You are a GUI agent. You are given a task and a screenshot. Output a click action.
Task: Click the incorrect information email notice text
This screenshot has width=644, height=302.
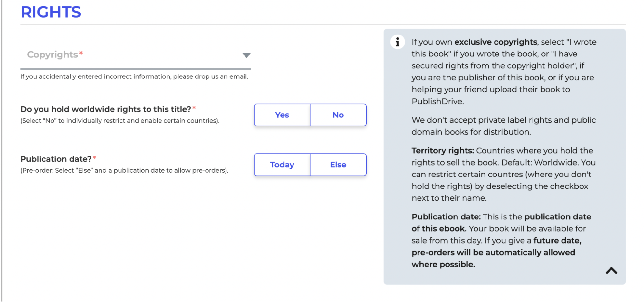(x=134, y=76)
